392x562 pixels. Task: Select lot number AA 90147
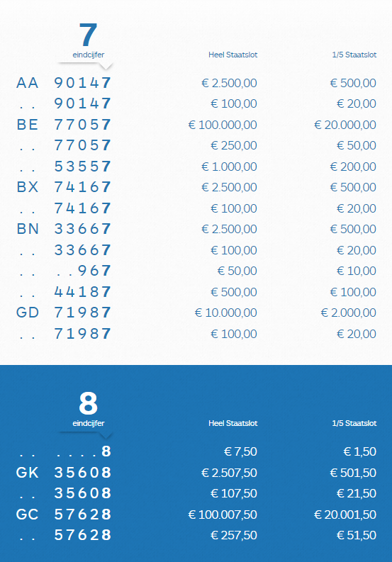coord(64,83)
